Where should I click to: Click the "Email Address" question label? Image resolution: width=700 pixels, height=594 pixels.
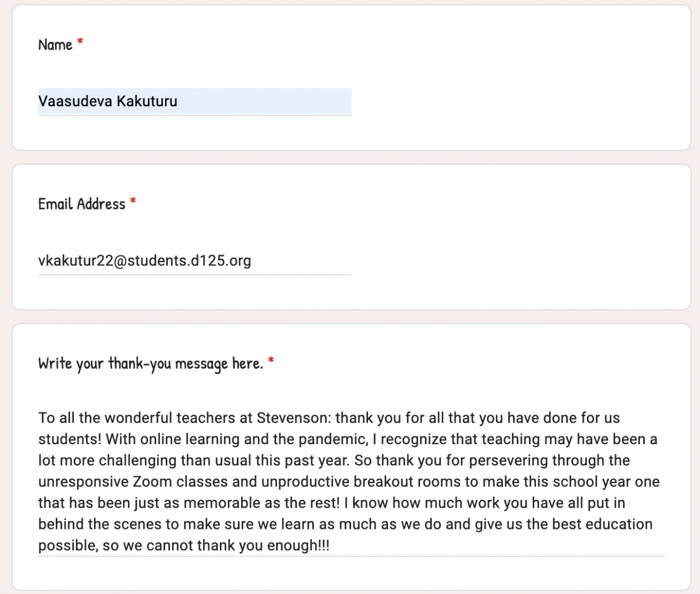pos(81,204)
